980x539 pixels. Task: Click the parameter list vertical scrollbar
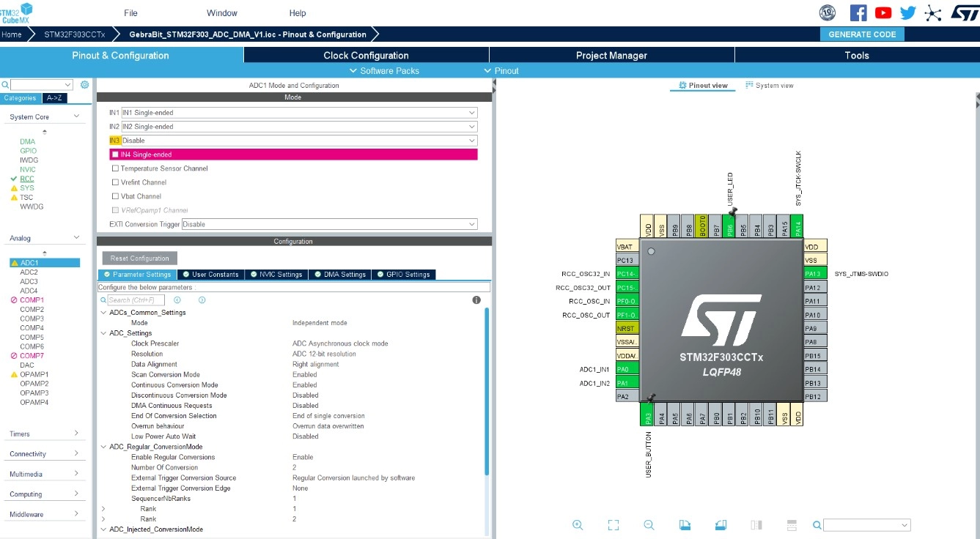click(486, 391)
